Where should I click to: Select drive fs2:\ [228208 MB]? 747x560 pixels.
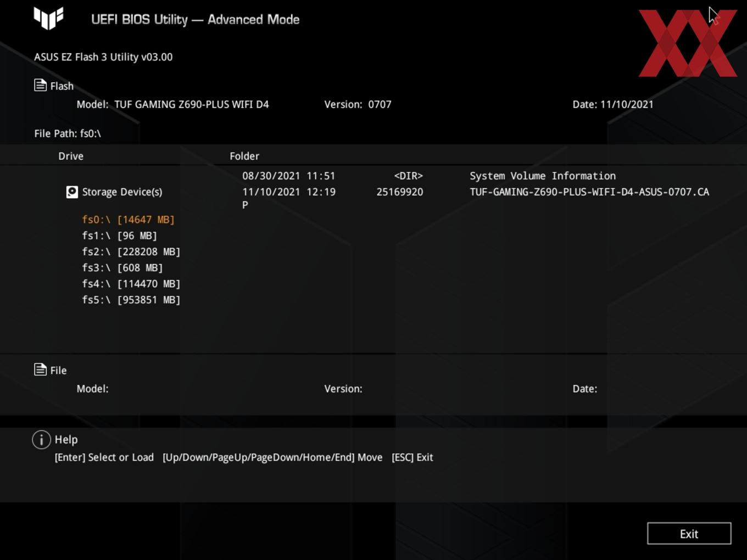[x=131, y=251]
